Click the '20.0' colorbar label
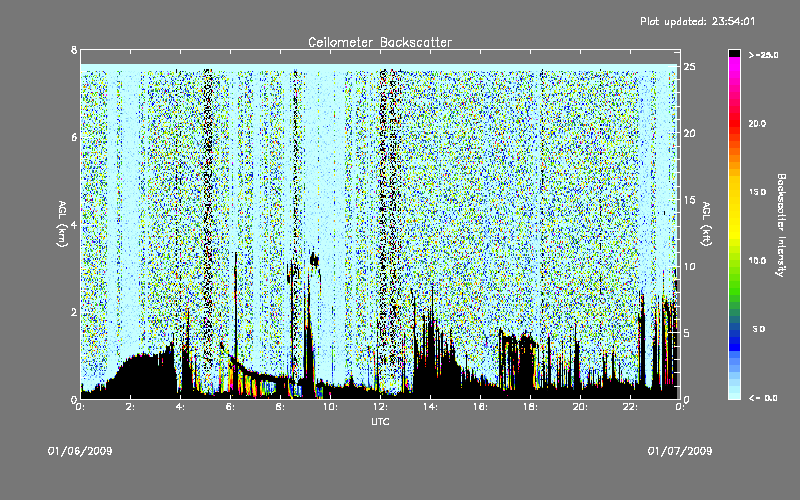The image size is (800, 500). click(757, 124)
